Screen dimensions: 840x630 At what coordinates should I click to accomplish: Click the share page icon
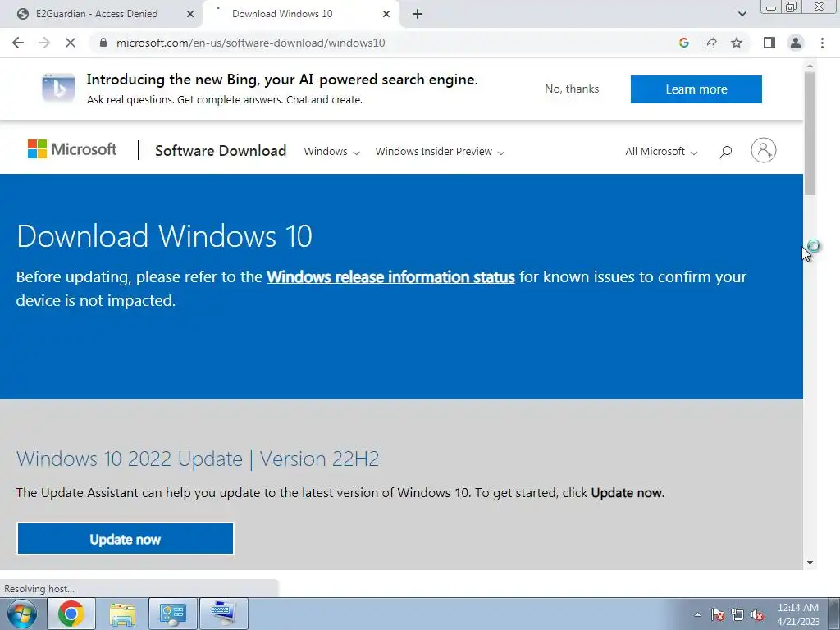(710, 43)
